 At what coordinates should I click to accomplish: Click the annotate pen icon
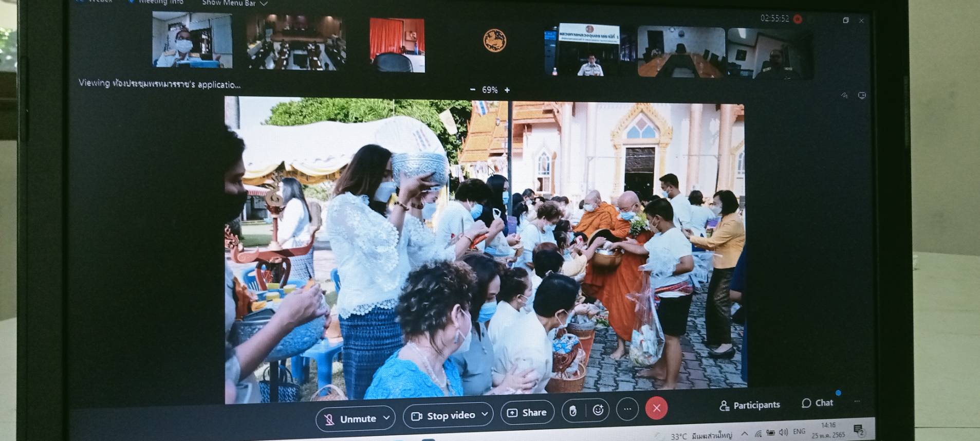[844, 95]
